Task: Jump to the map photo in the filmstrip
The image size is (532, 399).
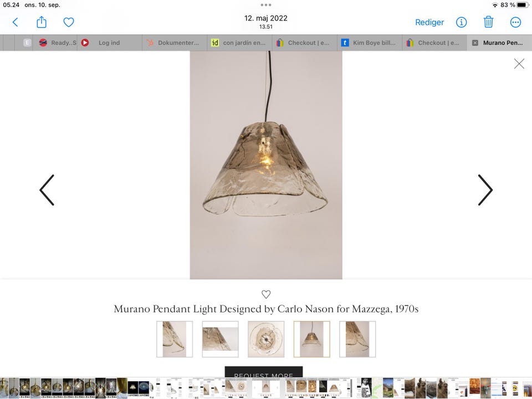Action: click(377, 388)
